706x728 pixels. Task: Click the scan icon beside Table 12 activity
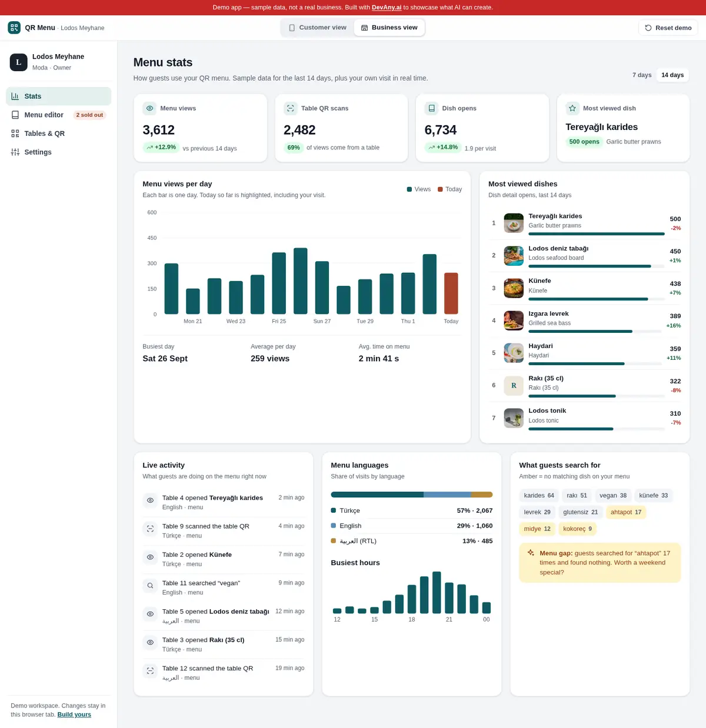[x=150, y=670]
